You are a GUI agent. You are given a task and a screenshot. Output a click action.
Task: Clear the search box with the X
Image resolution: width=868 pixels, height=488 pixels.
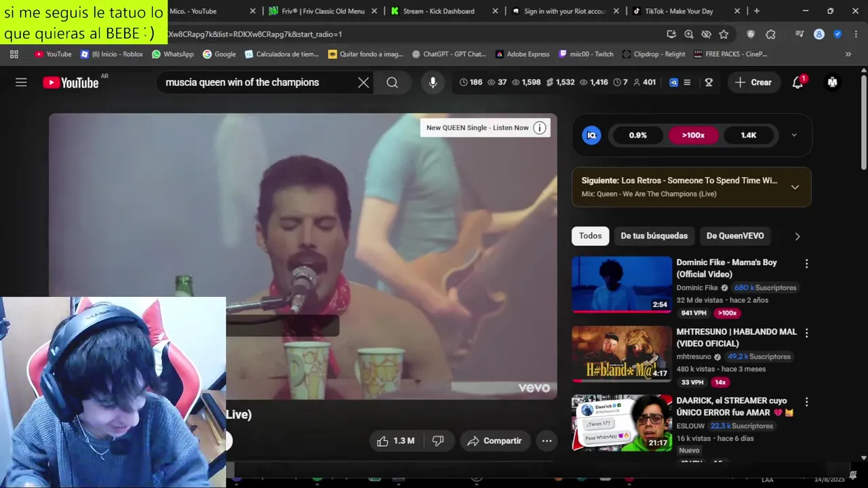tap(363, 83)
